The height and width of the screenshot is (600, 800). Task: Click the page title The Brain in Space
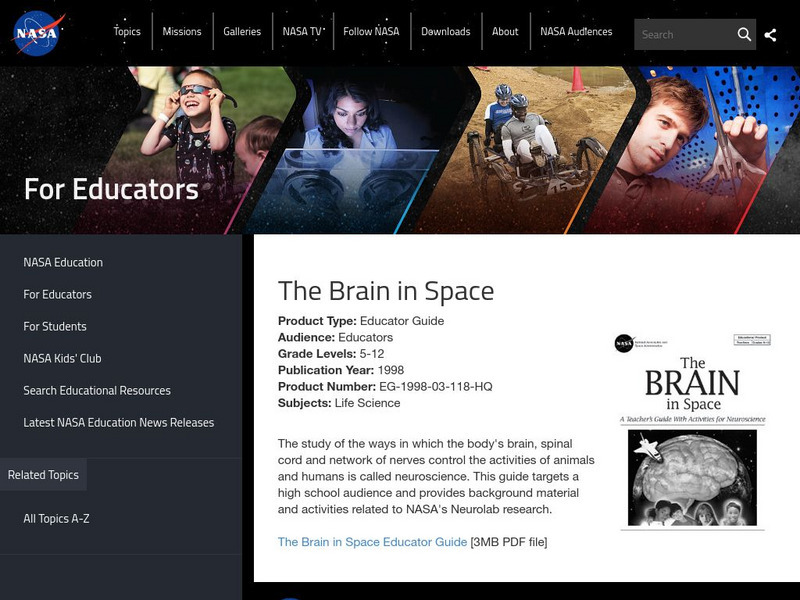point(386,291)
